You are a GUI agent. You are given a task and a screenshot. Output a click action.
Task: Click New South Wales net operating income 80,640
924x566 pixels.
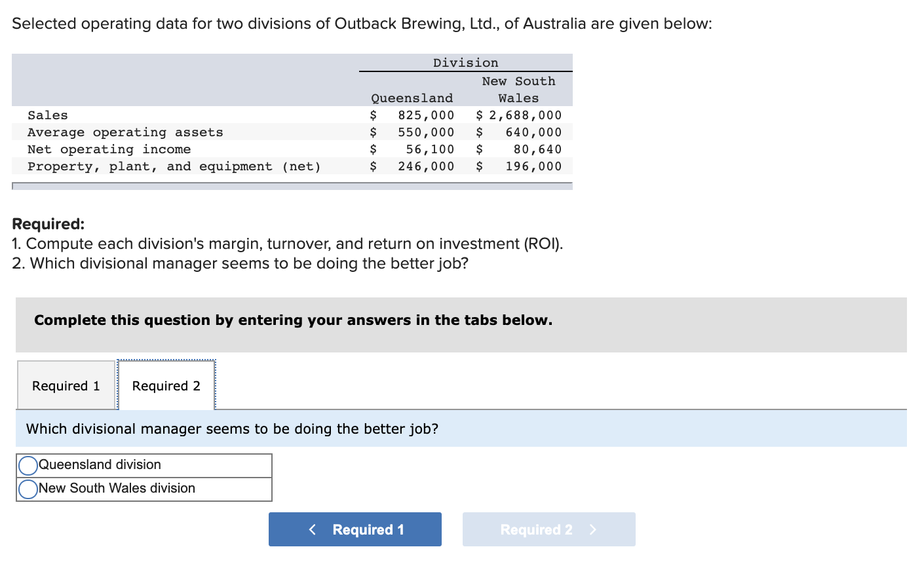tap(537, 149)
